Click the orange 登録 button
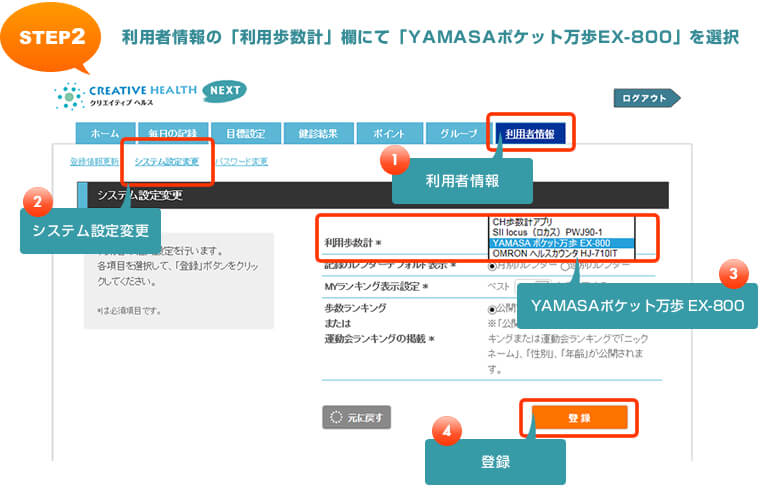The width and height of the screenshot is (760, 488). (580, 418)
